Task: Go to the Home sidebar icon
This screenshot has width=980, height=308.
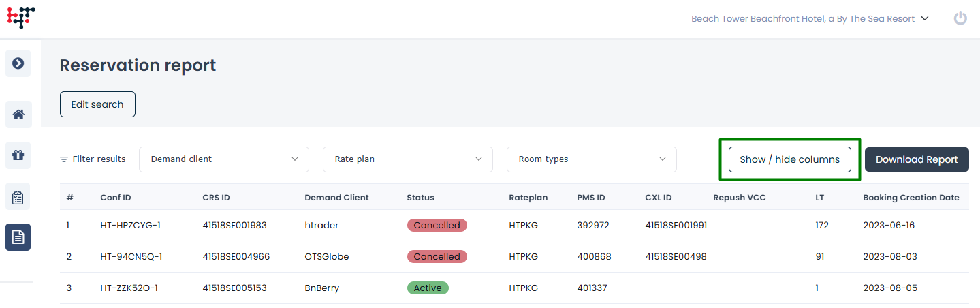Action: (18, 114)
